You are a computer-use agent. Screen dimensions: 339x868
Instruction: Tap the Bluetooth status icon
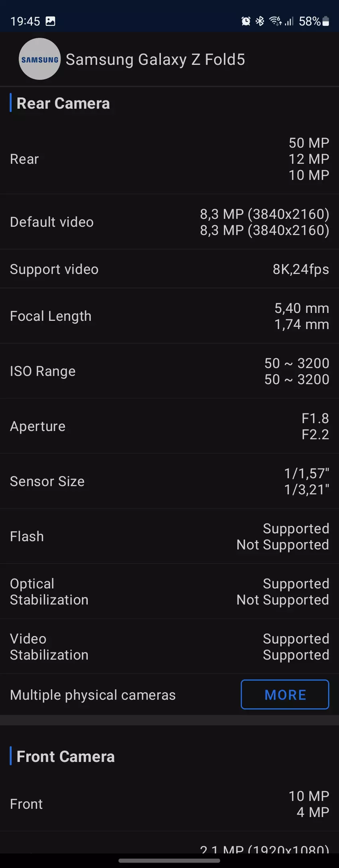point(260,21)
